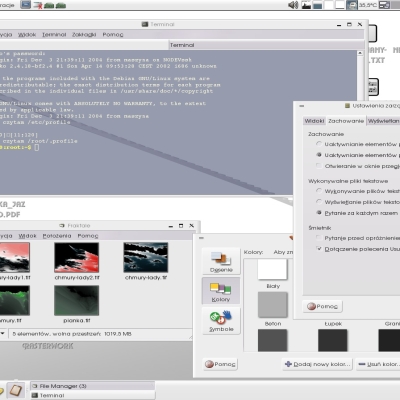Select second Uaktywnianie elementów radio option
This screenshot has width=400, height=400.
tap(319, 155)
